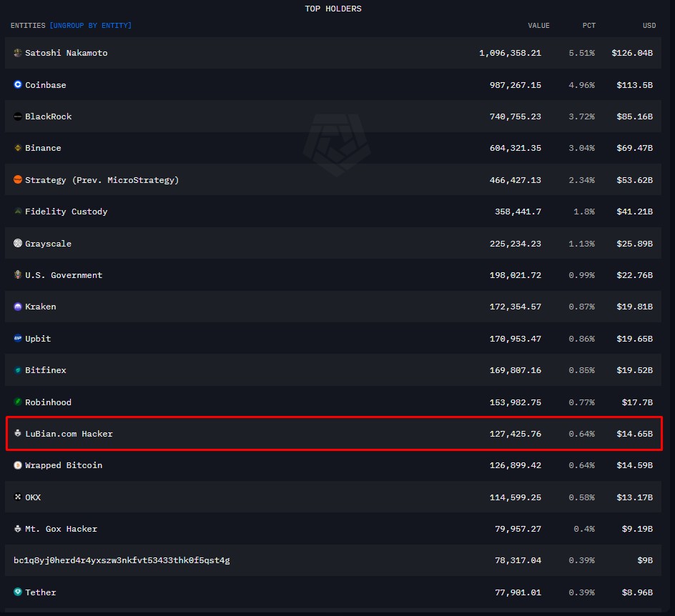
Task: Click the Robinhood feather icon
Action: click(x=18, y=402)
